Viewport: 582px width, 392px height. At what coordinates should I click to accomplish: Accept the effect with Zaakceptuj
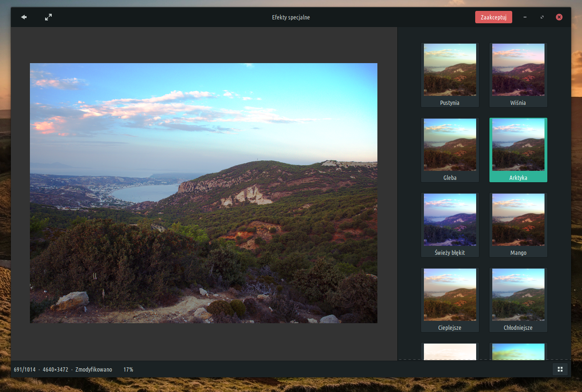coord(494,18)
